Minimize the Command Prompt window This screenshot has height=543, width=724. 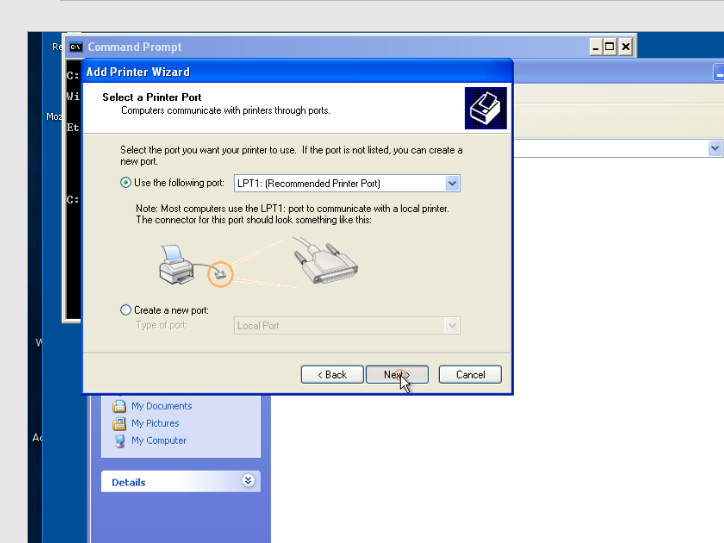point(596,47)
